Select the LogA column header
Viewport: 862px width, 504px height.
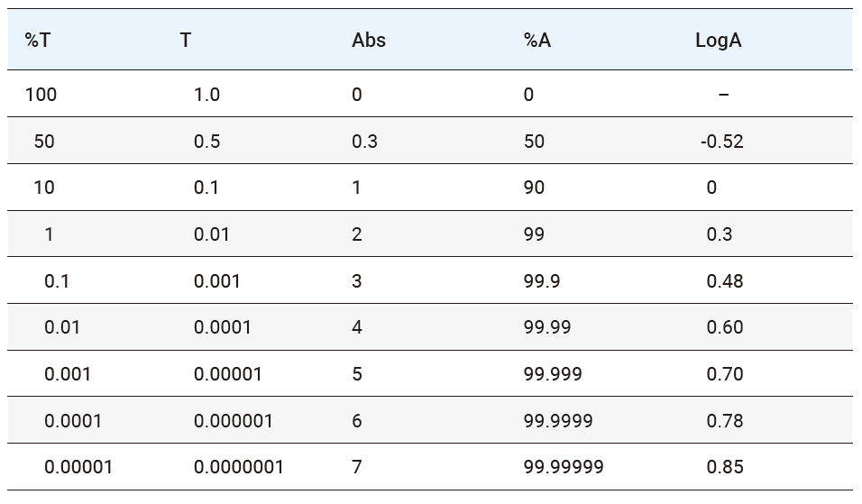point(719,41)
